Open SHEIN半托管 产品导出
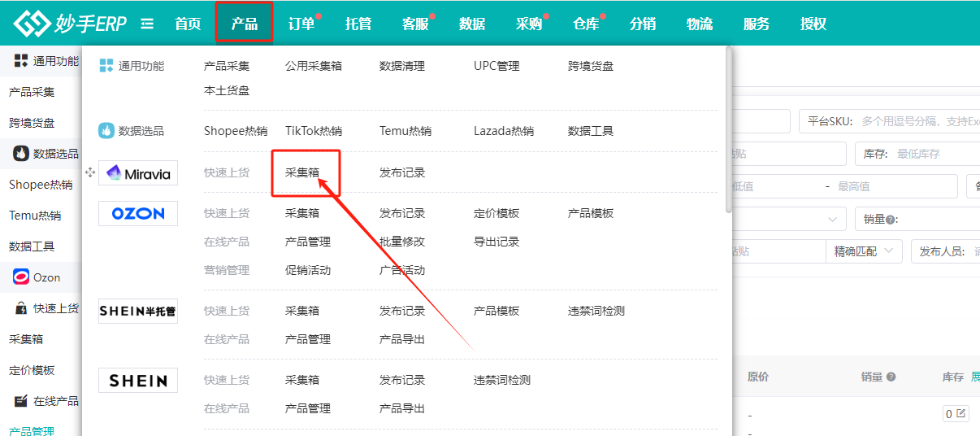This screenshot has width=980, height=436. [x=402, y=339]
